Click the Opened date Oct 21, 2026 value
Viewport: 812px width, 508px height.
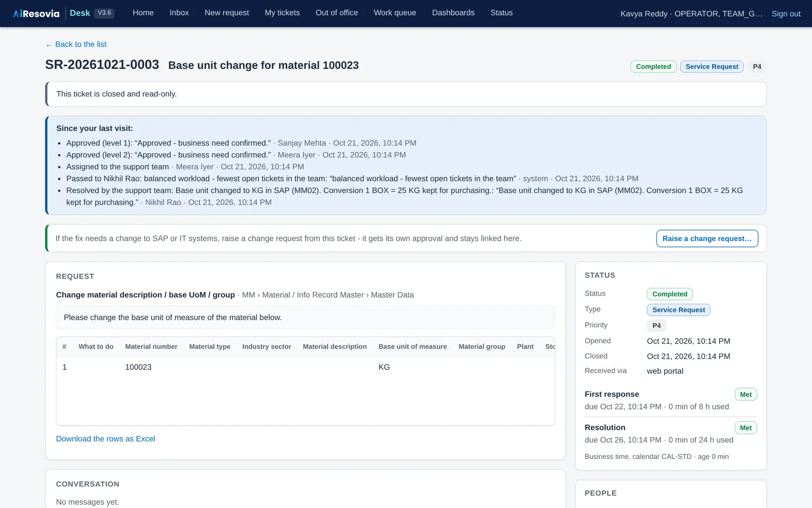pyautogui.click(x=688, y=341)
